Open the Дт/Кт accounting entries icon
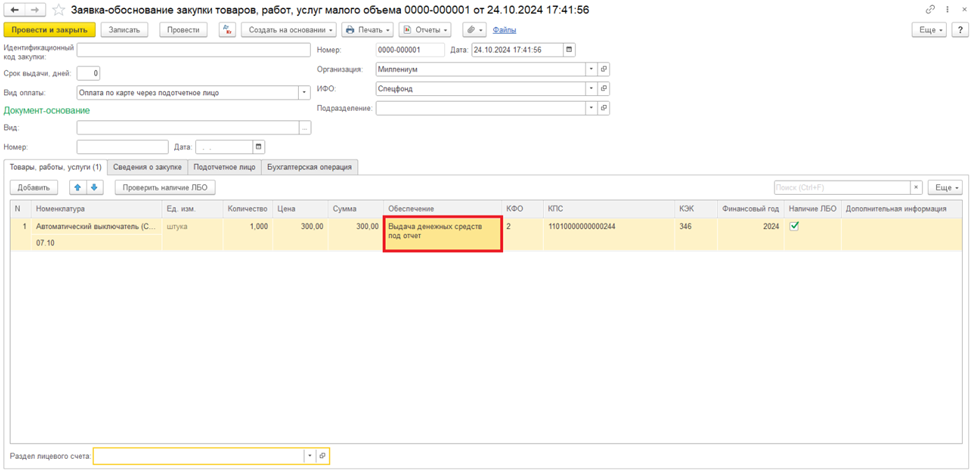 227,30
